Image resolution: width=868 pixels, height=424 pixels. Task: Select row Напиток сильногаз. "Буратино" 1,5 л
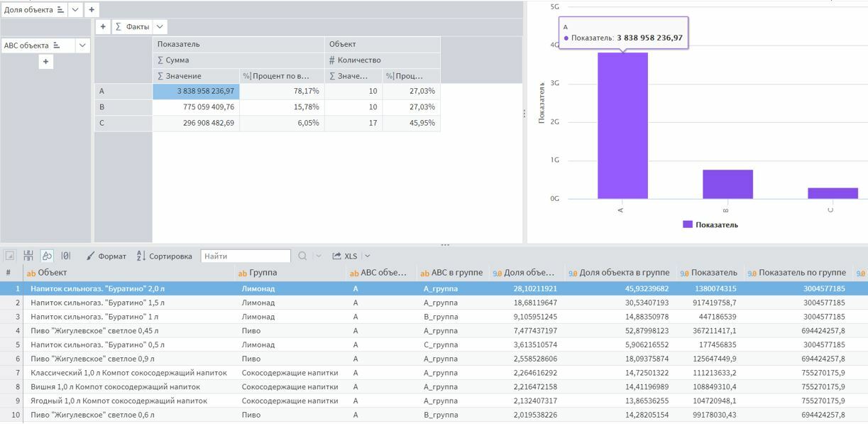[x=434, y=303]
